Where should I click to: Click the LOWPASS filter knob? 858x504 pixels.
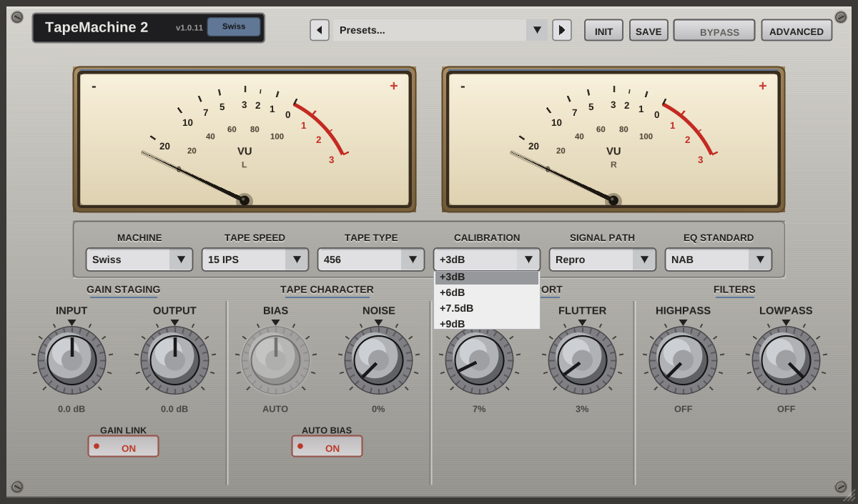coord(786,360)
